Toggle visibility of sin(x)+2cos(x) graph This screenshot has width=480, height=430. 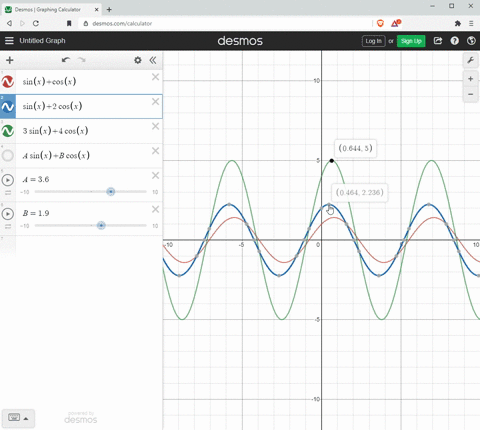pos(8,107)
